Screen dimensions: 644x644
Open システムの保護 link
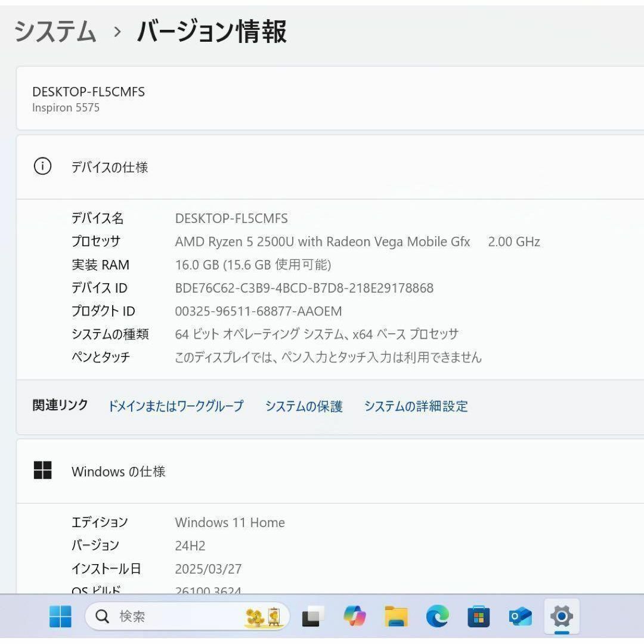[304, 406]
